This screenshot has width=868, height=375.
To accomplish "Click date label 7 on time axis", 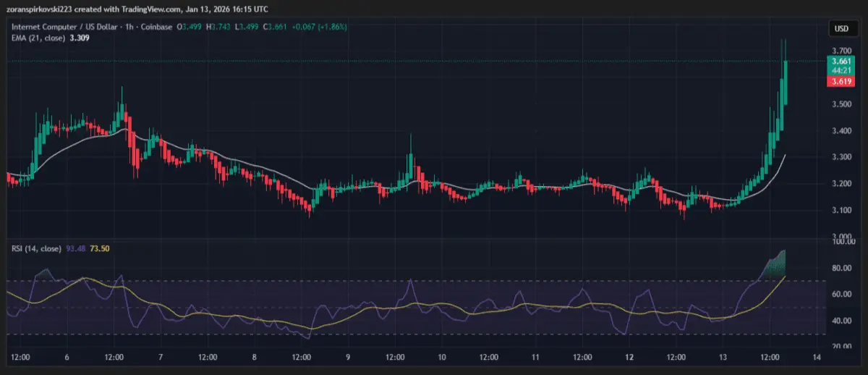I will pyautogui.click(x=161, y=358).
